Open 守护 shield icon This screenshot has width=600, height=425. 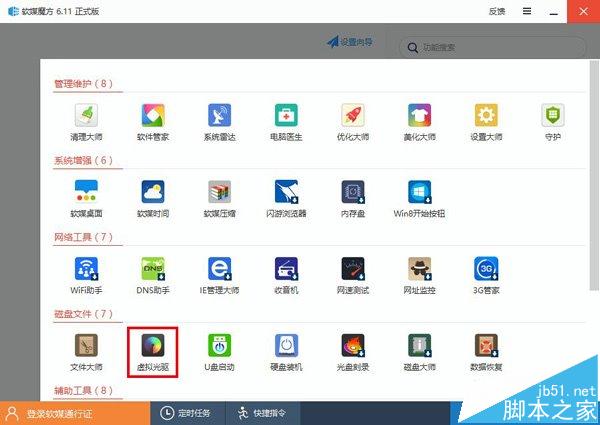coord(553,122)
